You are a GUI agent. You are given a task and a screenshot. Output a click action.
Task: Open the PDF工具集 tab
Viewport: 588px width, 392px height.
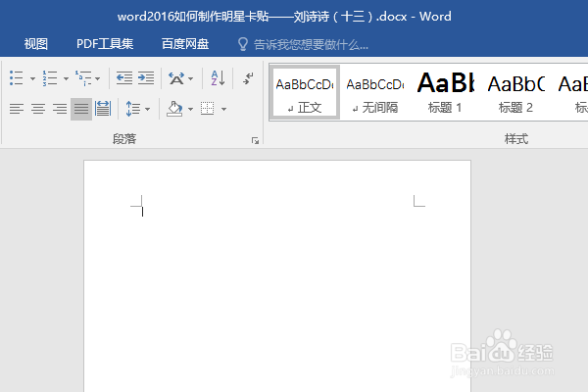click(x=105, y=44)
